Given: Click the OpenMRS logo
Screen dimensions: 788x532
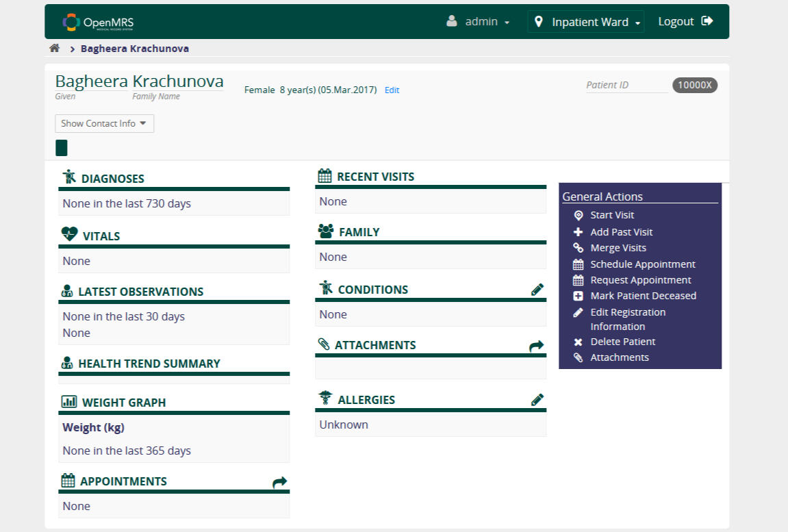Looking at the screenshot, I should (98, 22).
